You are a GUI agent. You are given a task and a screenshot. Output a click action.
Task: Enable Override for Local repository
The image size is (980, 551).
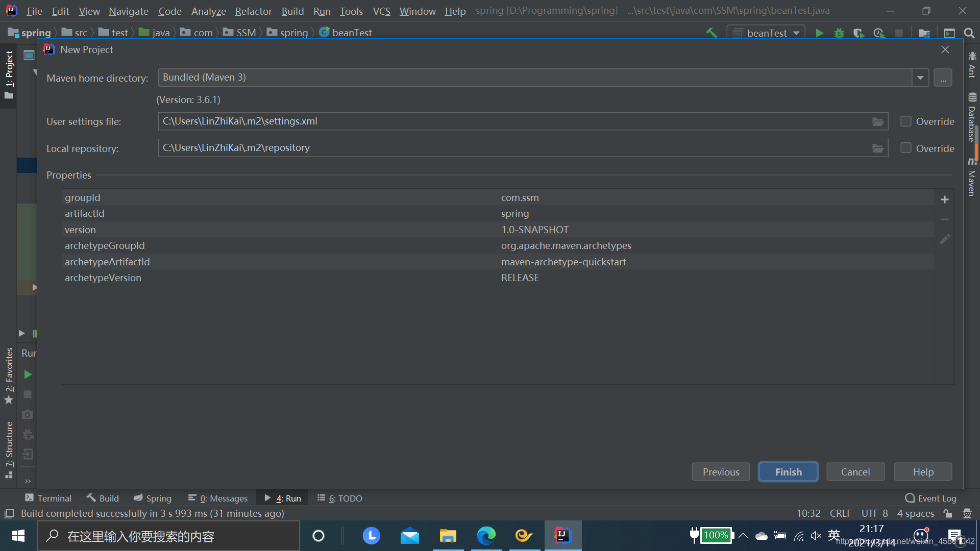pyautogui.click(x=905, y=148)
